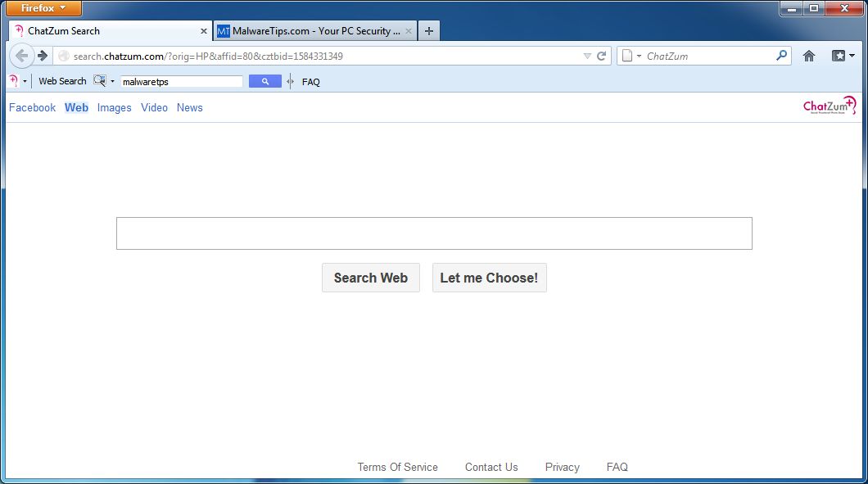The image size is (868, 484).
Task: Select the Images search category
Action: tap(115, 107)
